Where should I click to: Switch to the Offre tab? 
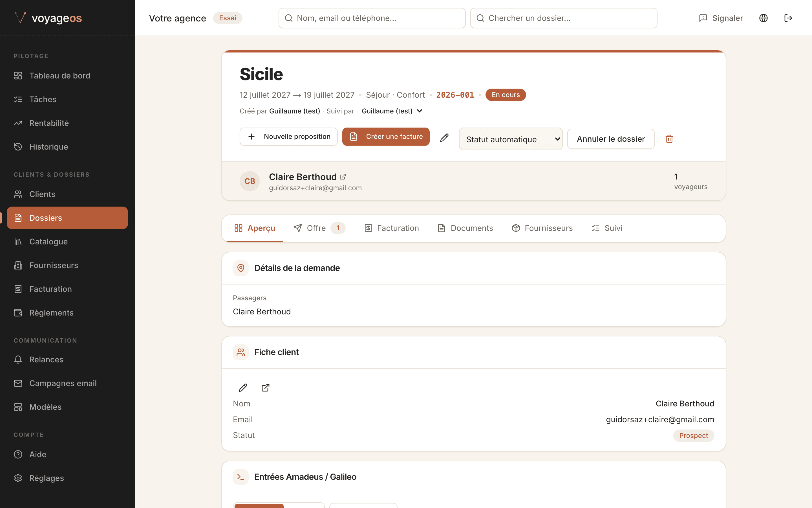coord(319,228)
